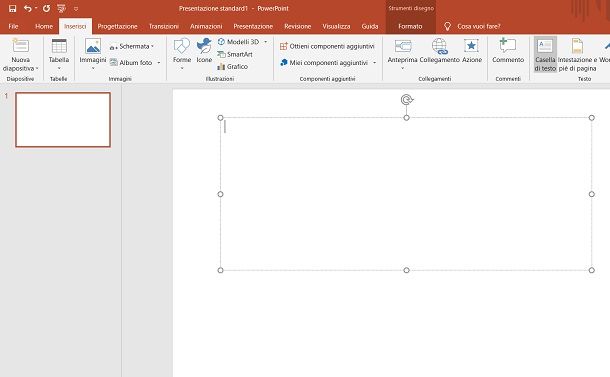Open the Guida tab
The height and width of the screenshot is (377, 610).
click(370, 26)
